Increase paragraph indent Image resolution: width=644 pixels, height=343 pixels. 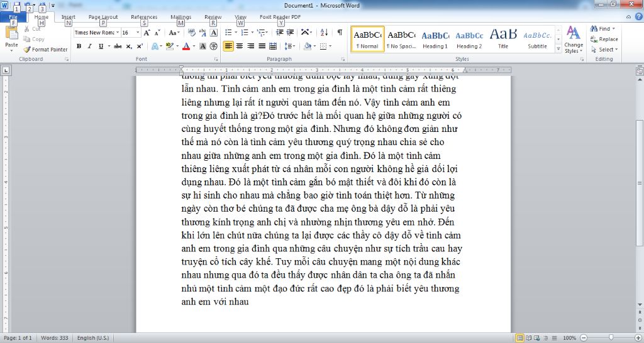coord(291,33)
